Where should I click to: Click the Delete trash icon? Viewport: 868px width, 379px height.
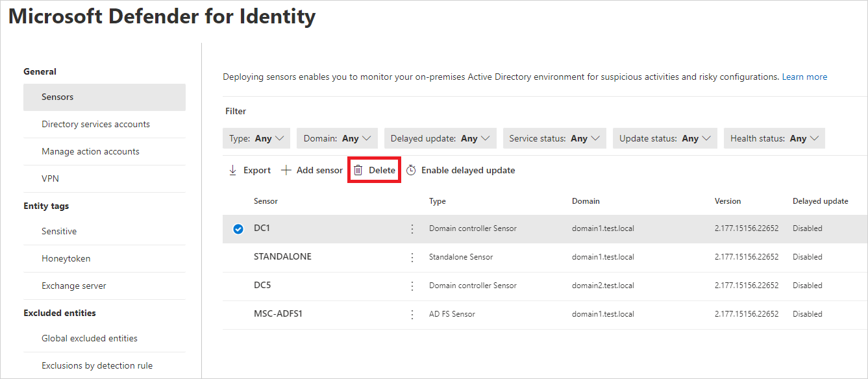click(358, 169)
